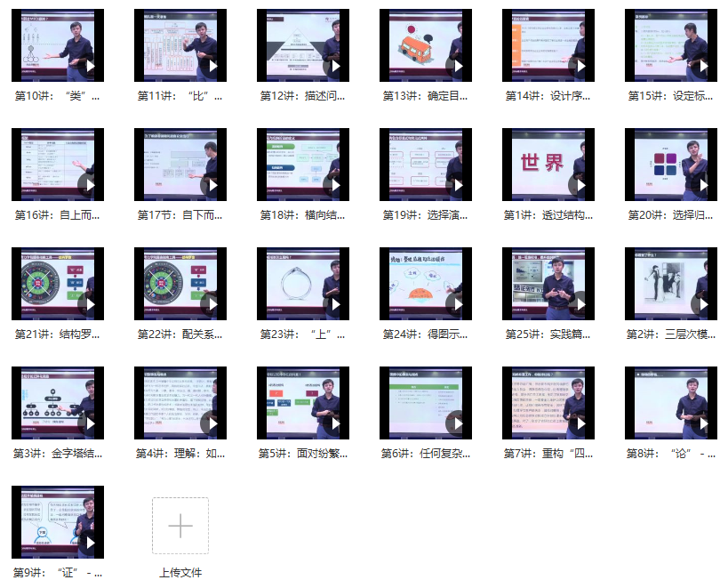This screenshot has height=580, width=728.
Task: Click the plus icon to upload file
Action: point(180,526)
